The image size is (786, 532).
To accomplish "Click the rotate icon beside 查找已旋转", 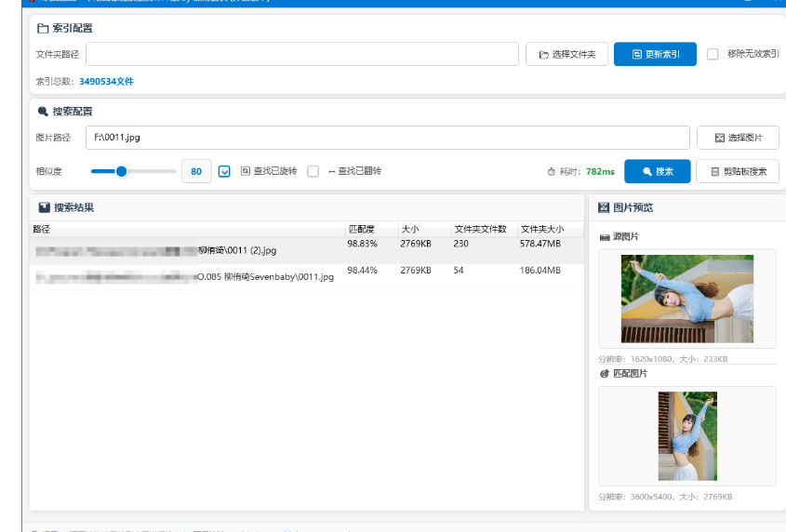I will click(246, 171).
